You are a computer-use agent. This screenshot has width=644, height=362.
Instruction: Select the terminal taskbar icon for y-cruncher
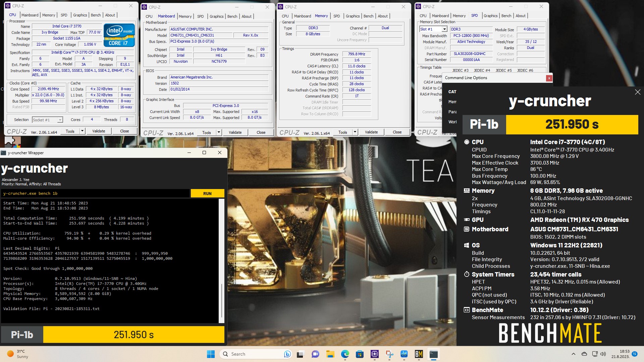(433, 354)
